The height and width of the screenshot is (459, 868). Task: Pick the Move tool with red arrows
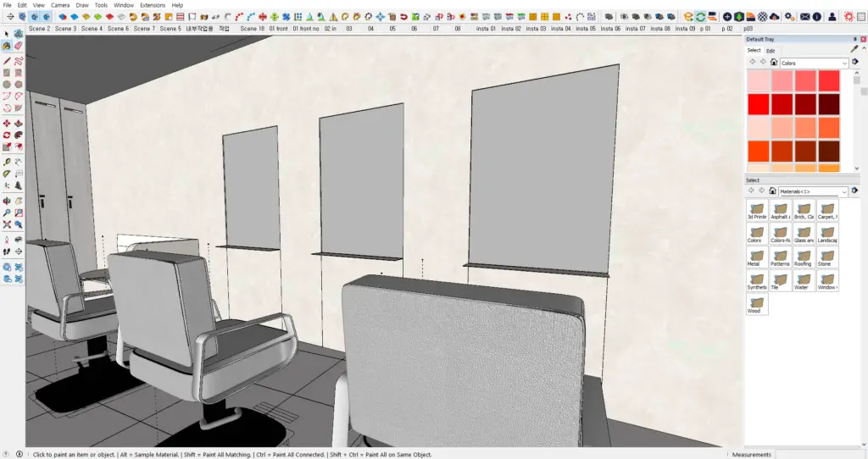point(7,124)
